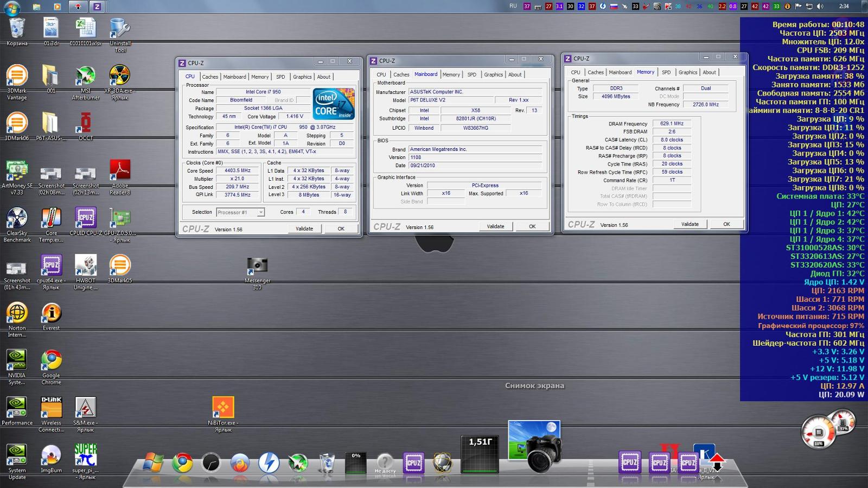Open About tab in Memory CPU-Z window
Image resolution: width=868 pixels, height=488 pixels.
[x=709, y=72]
